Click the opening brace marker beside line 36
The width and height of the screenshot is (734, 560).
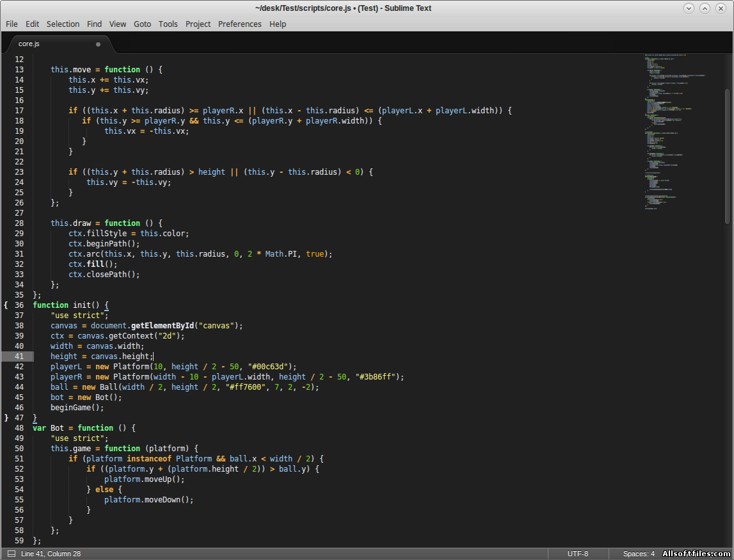tap(6, 305)
